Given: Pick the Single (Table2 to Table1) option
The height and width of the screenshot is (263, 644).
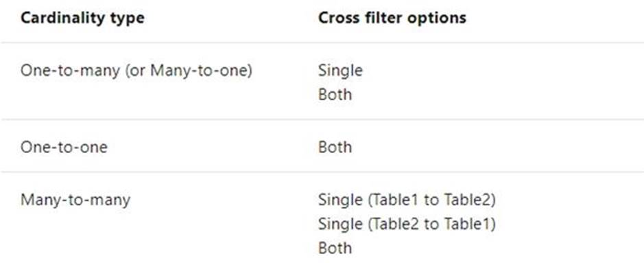Looking at the screenshot, I should pos(407,224).
